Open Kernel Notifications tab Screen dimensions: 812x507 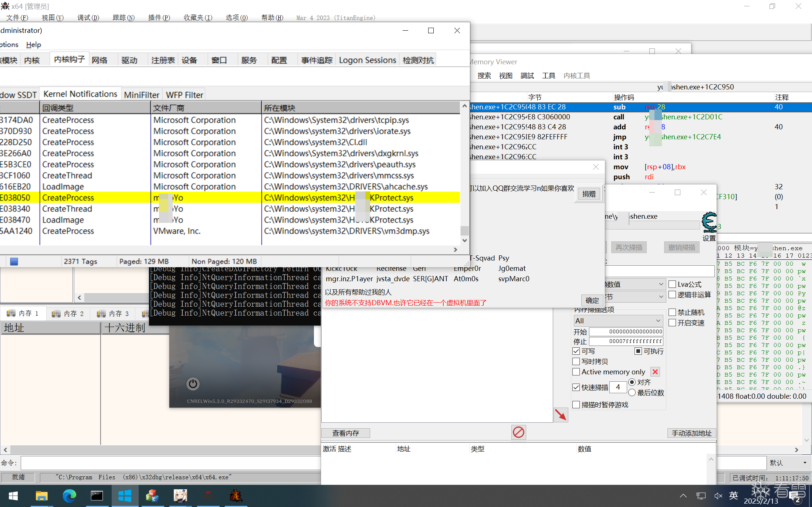pos(80,94)
